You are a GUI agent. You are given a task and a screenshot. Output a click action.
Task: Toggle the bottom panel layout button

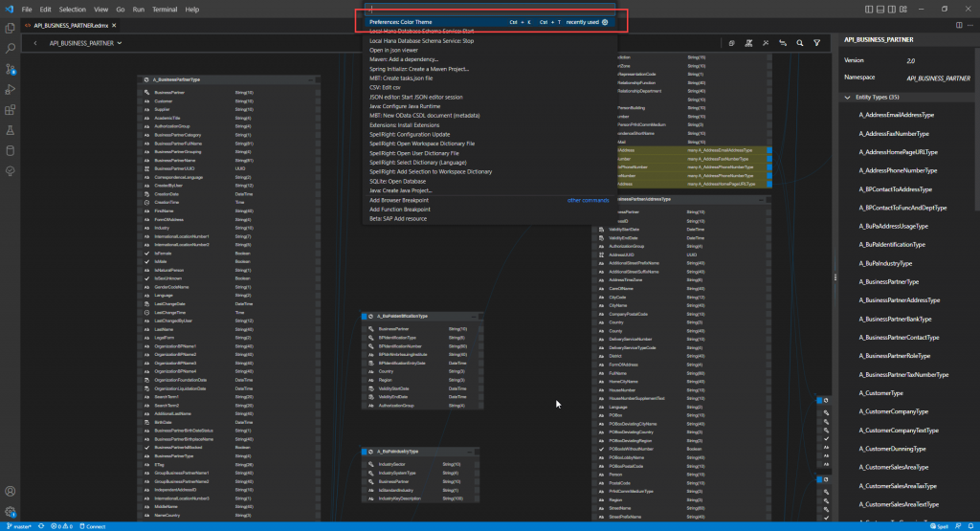[x=880, y=10]
